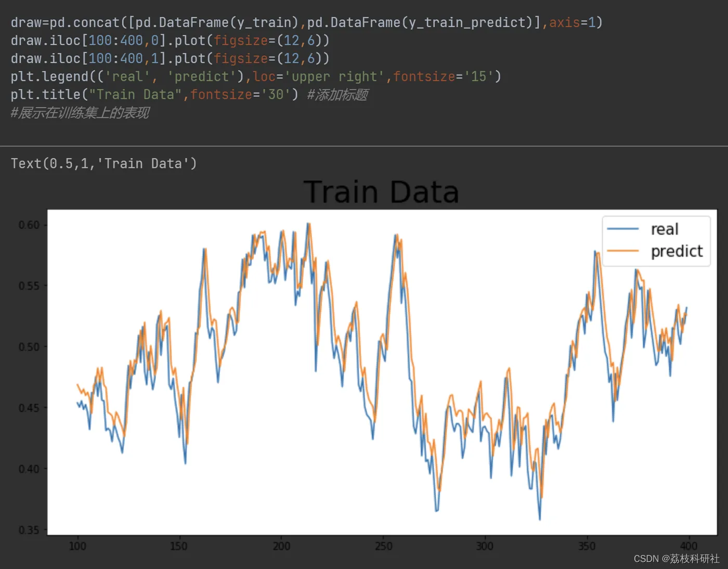Click the x-axis tick label 300

tap(485, 546)
